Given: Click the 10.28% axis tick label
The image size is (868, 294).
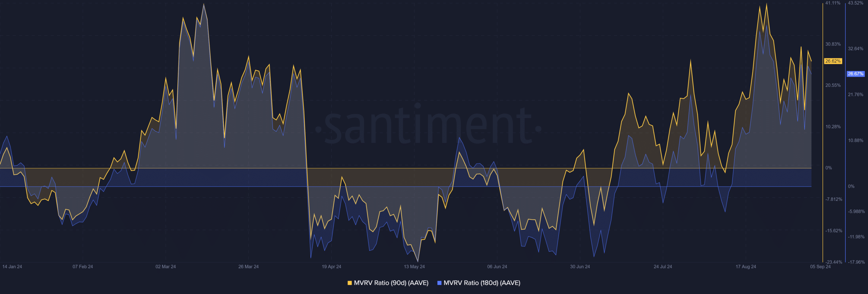Looking at the screenshot, I should point(833,126).
